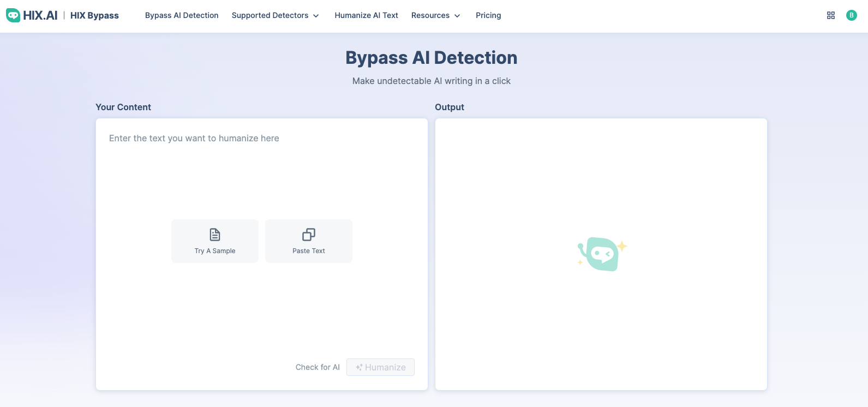Click the Humanize button
Viewport: 868px width, 407px height.
click(380, 367)
